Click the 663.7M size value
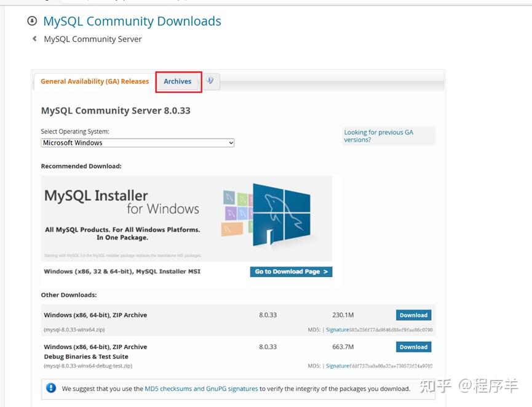 point(343,347)
